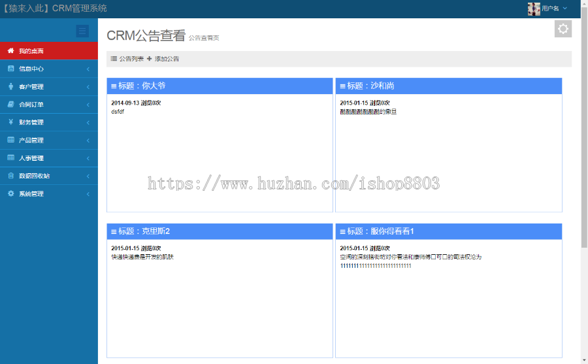Click the 合同订单 book icon
This screenshot has width=588, height=364.
[10, 104]
